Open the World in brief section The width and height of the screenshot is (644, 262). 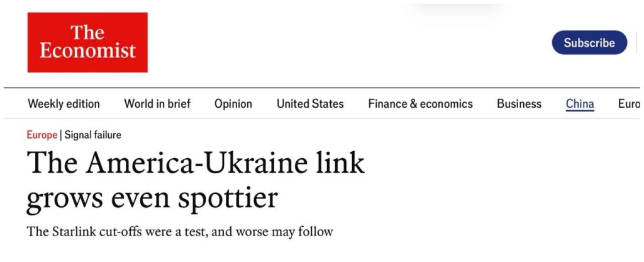pos(157,104)
